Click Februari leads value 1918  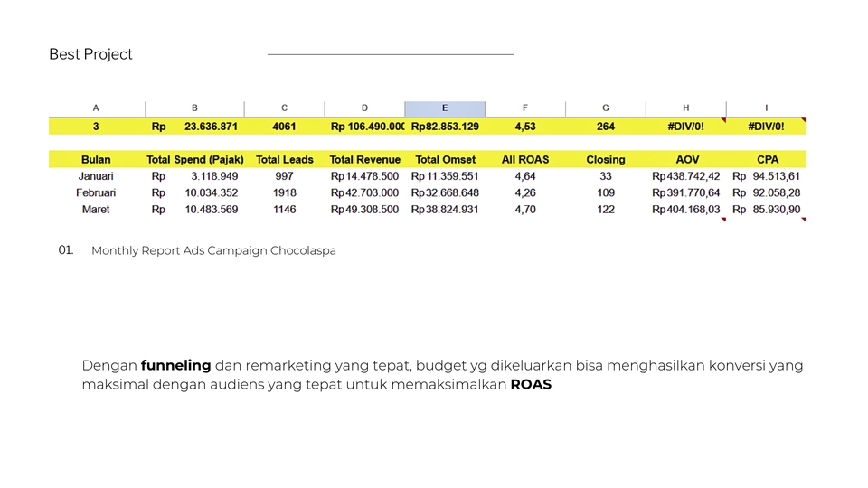point(285,192)
